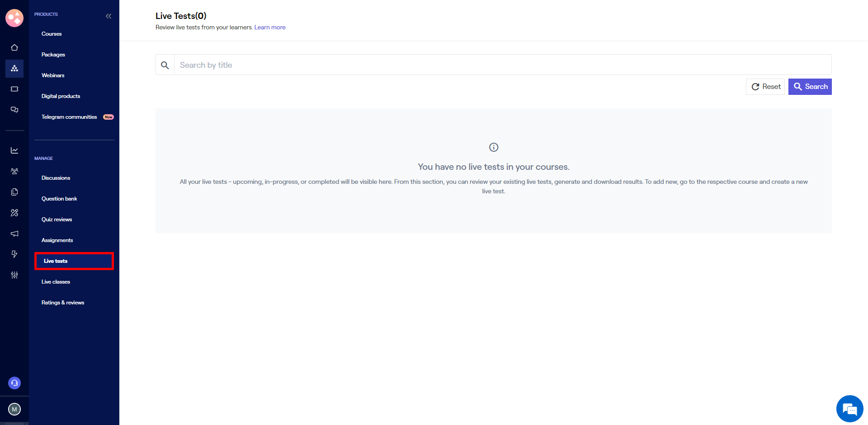Viewport: 868px width, 425px height.
Task: Click the lightning bolt icon
Action: pyautogui.click(x=14, y=254)
